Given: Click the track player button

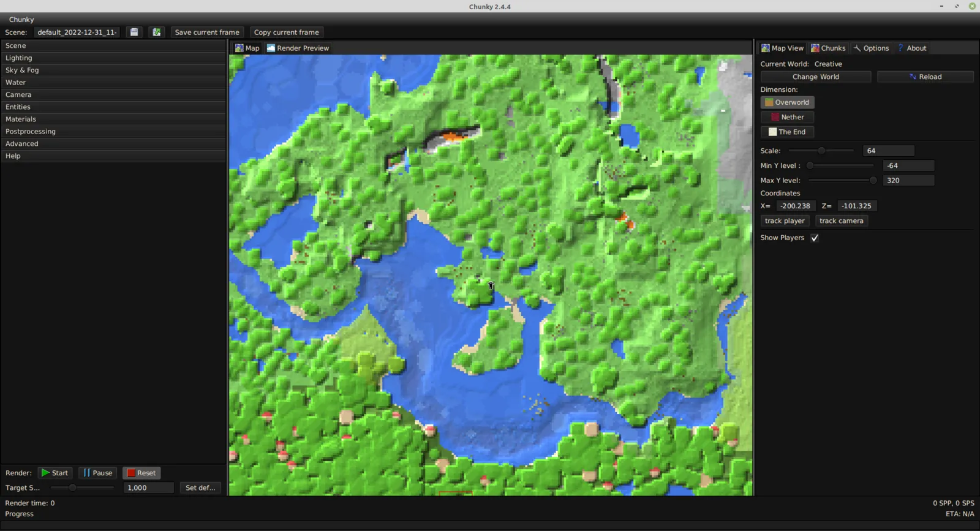Looking at the screenshot, I should coord(785,220).
